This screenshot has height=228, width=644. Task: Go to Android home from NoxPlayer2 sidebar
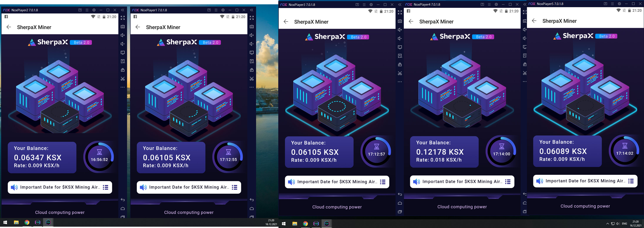[123, 208]
